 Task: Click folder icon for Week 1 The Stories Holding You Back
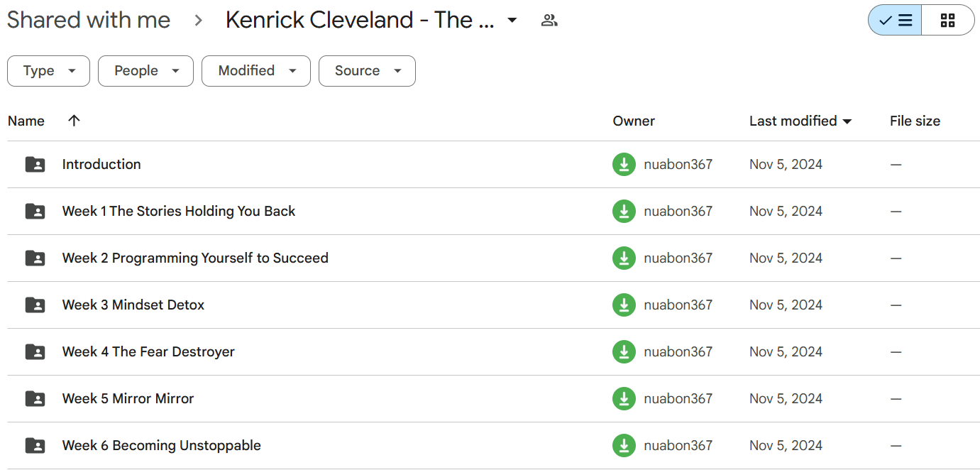35,212
